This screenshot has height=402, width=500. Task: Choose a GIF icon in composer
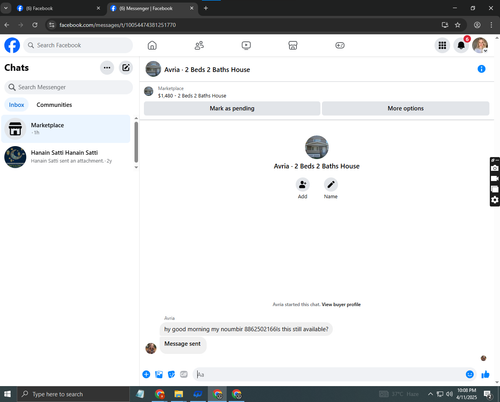pos(184,374)
